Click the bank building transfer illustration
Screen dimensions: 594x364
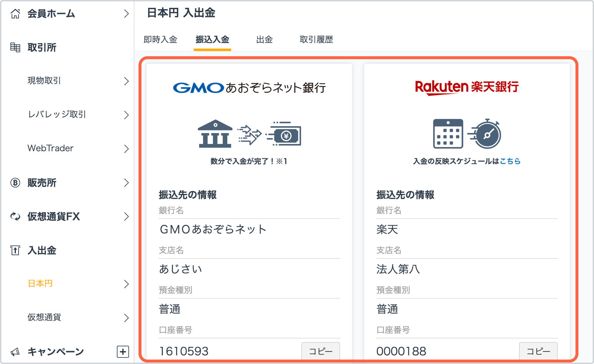249,134
